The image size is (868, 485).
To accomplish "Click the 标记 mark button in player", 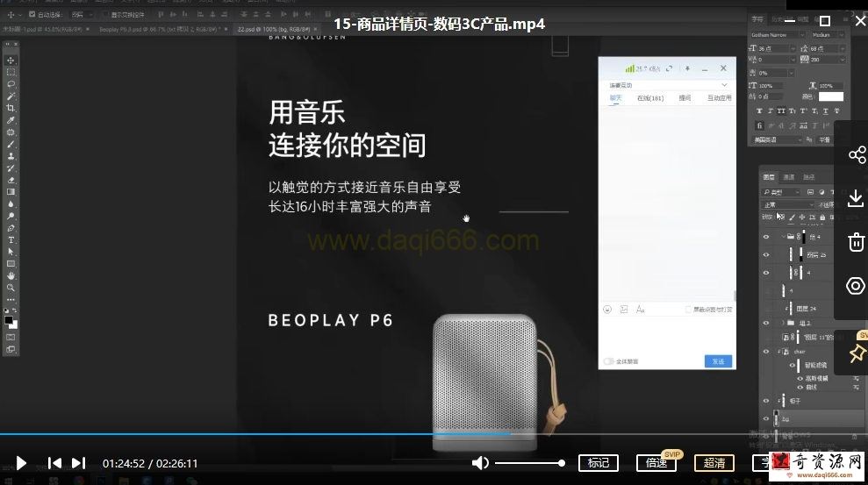I will coord(599,463).
